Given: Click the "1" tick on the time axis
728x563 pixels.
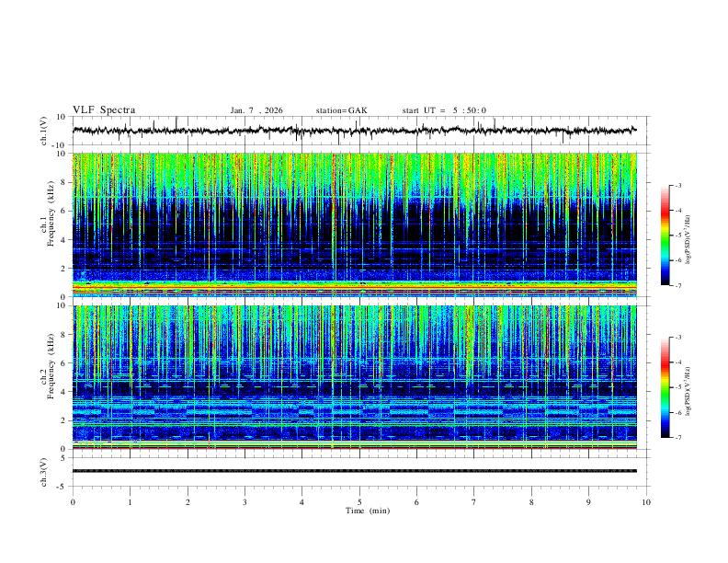Looking at the screenshot, I should point(130,502).
